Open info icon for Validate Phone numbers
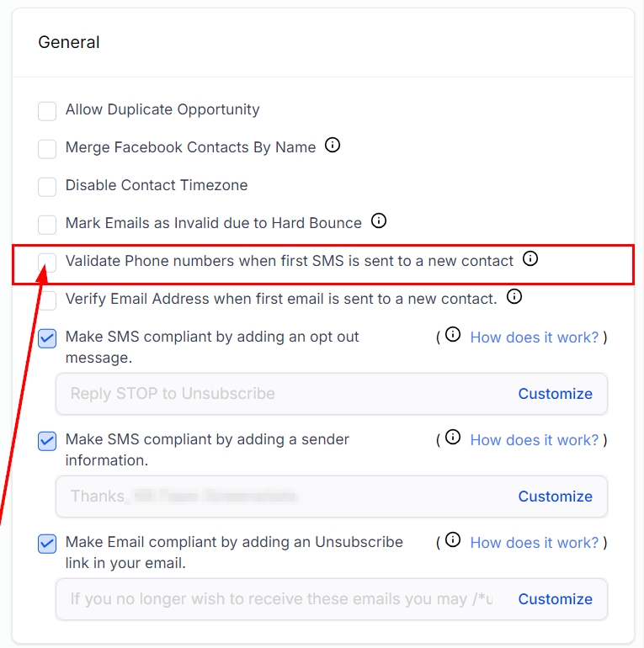 530,259
